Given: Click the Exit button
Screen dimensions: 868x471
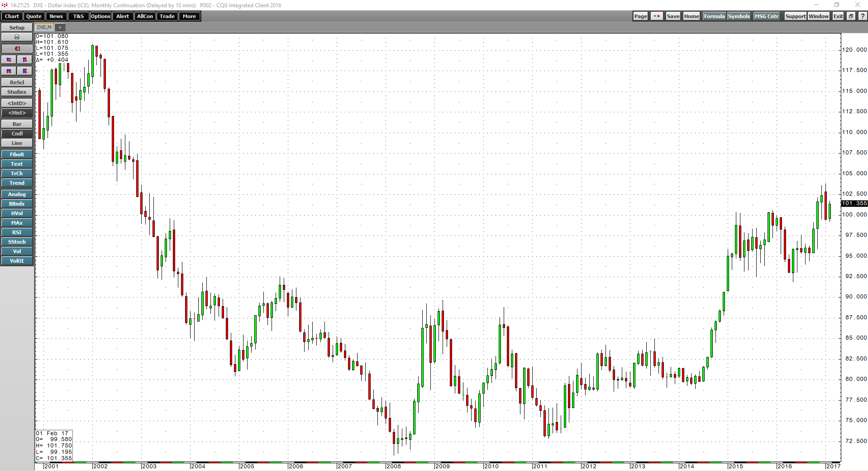Looking at the screenshot, I should [x=838, y=16].
